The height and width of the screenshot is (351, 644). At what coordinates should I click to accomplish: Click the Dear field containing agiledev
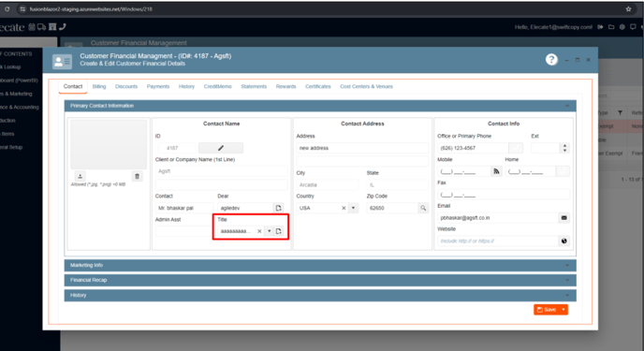point(245,208)
